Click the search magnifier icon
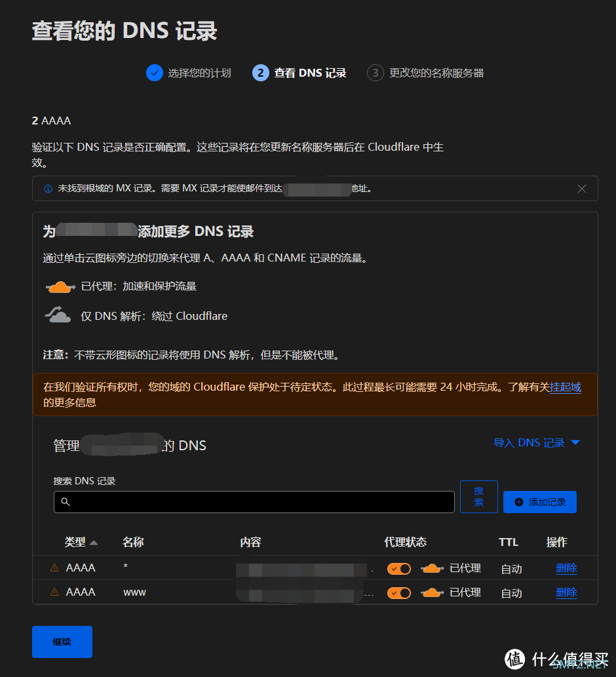Screen dimensions: 616x677 pyautogui.click(x=66, y=502)
